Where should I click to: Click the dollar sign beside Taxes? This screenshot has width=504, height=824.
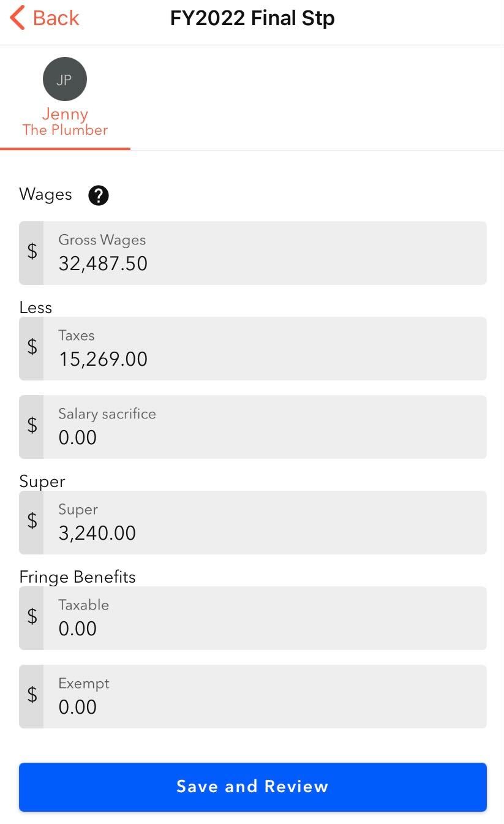[32, 348]
